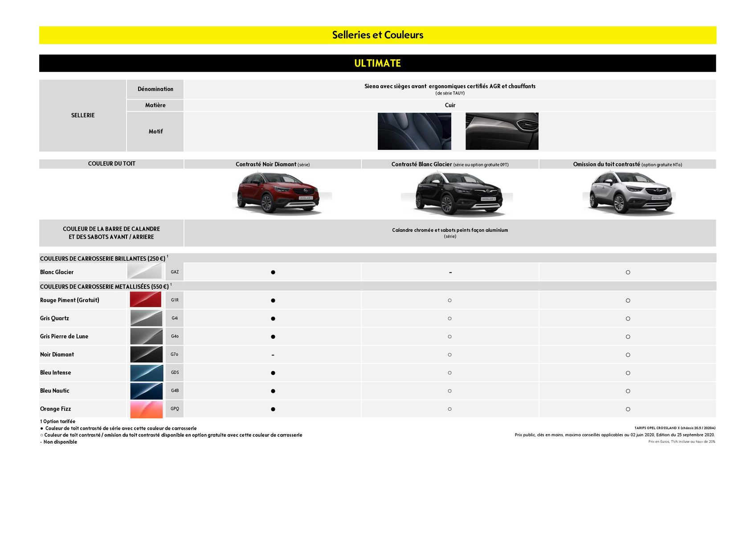Viewport: 756px width, 535px height.
Task: Click 'TARIFS OPEL CROSSLAND X' footer text
Action: click(675, 428)
